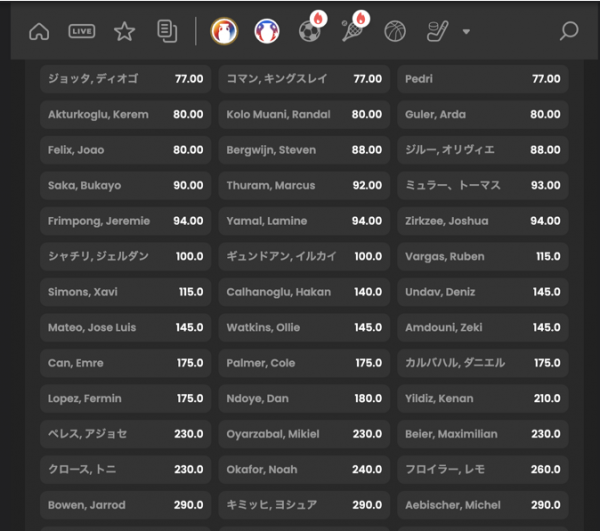Choose ギュンドアン, イルカイ at 100.0

click(304, 256)
